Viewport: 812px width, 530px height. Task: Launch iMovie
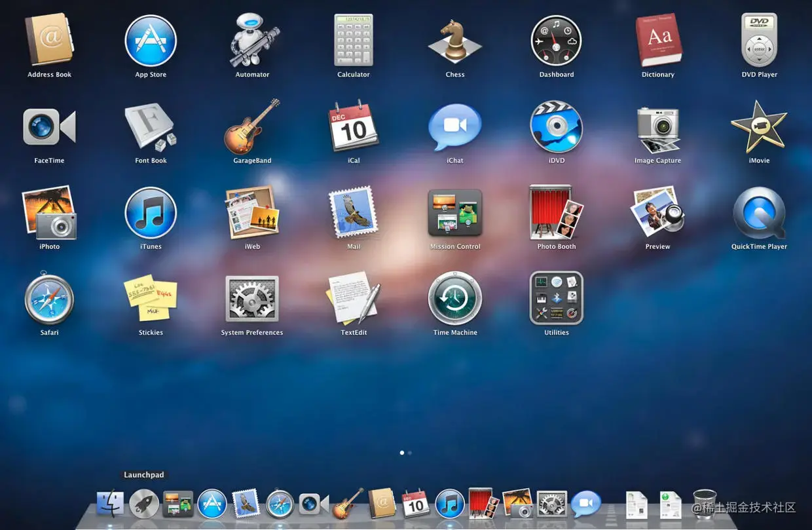759,127
